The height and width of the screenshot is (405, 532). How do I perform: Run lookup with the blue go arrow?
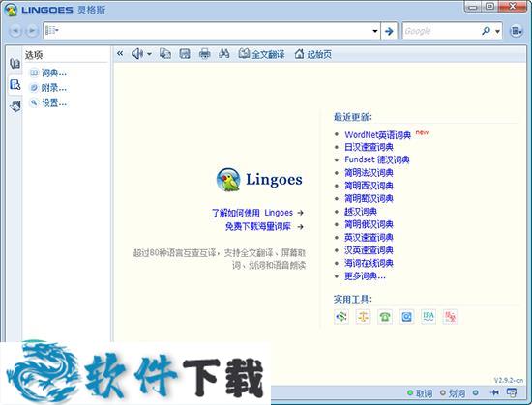coord(389,31)
